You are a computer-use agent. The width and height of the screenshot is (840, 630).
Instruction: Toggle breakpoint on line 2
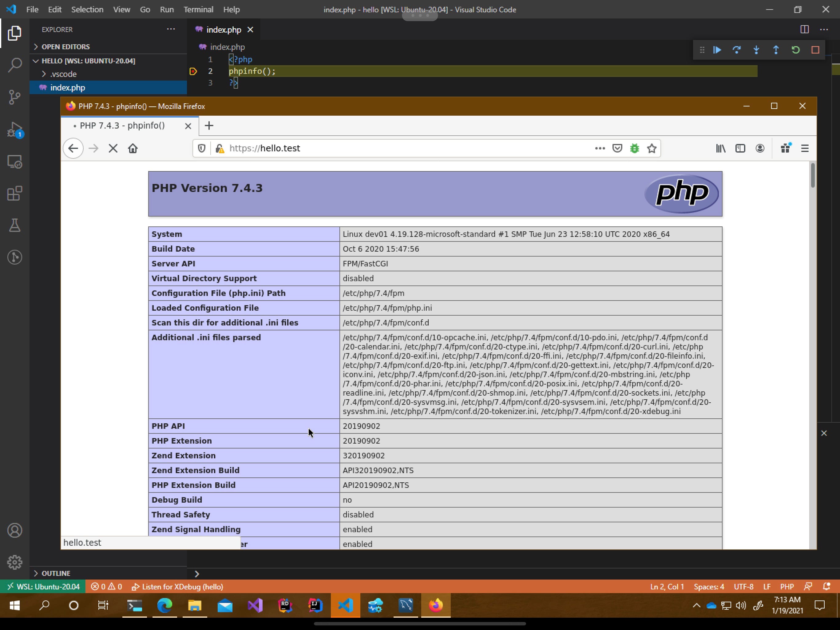pyautogui.click(x=193, y=71)
